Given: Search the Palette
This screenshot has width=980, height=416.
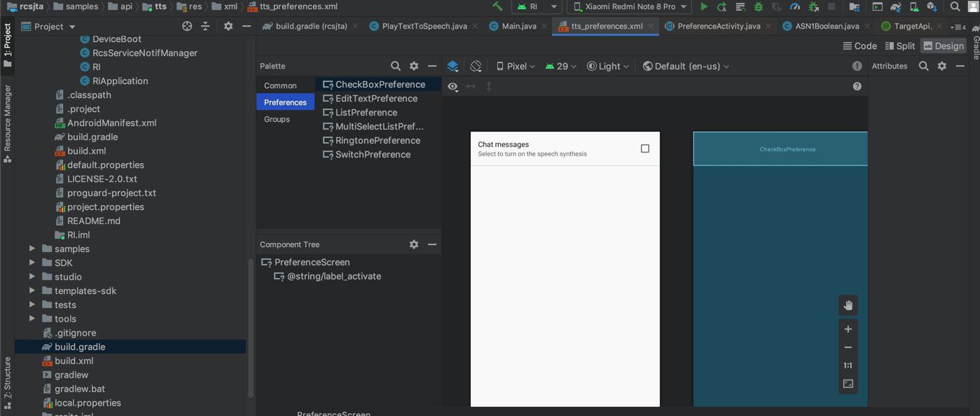Looking at the screenshot, I should click(396, 66).
